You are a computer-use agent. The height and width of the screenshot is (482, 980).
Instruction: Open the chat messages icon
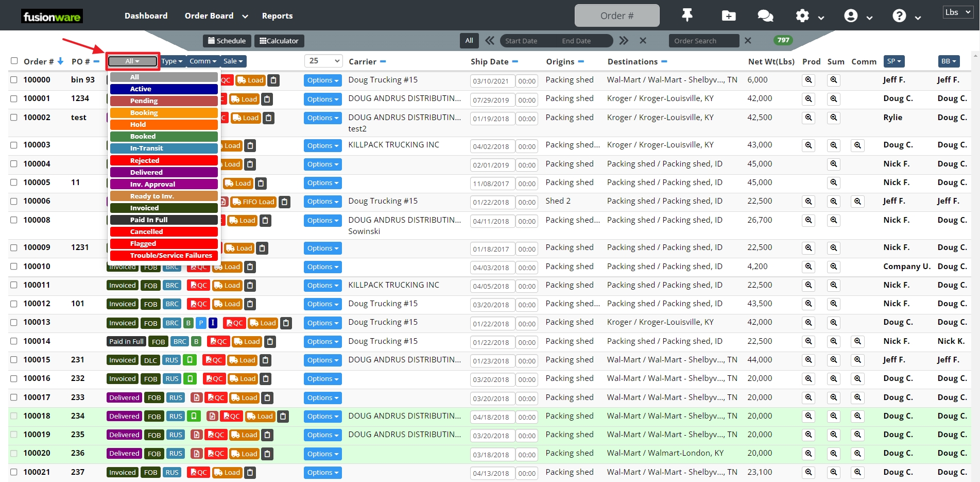click(x=765, y=15)
